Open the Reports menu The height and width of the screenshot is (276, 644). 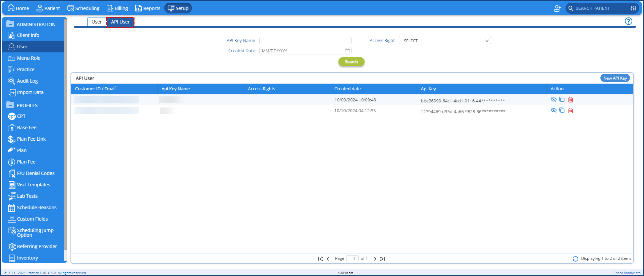click(x=148, y=8)
